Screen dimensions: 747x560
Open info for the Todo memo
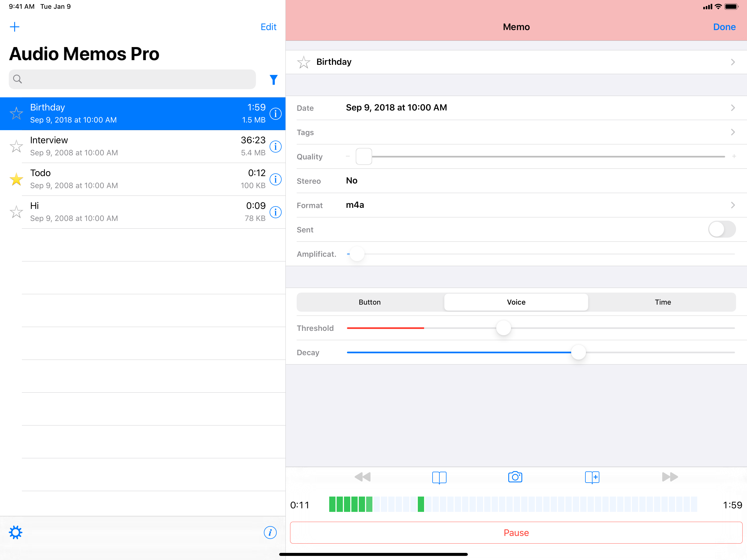tap(276, 179)
